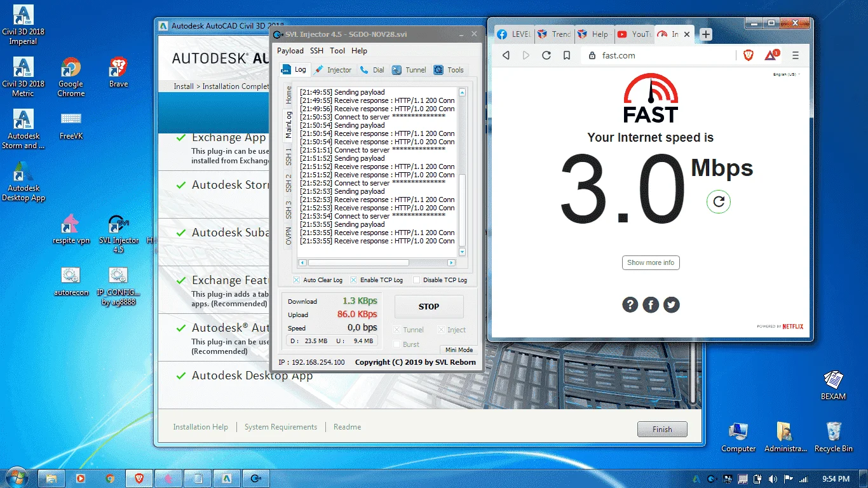868x488 pixels.
Task: Click the fast.com help question mark icon
Action: click(x=630, y=305)
